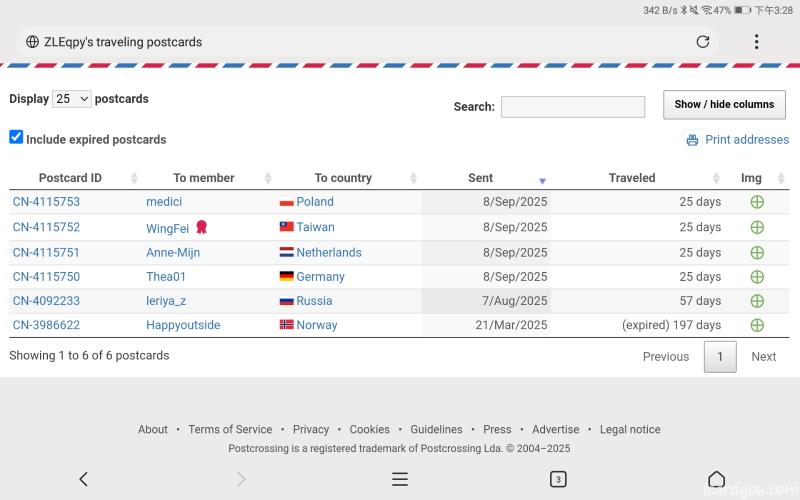Open member WingFei's profile
The image size is (800, 500).
click(167, 228)
